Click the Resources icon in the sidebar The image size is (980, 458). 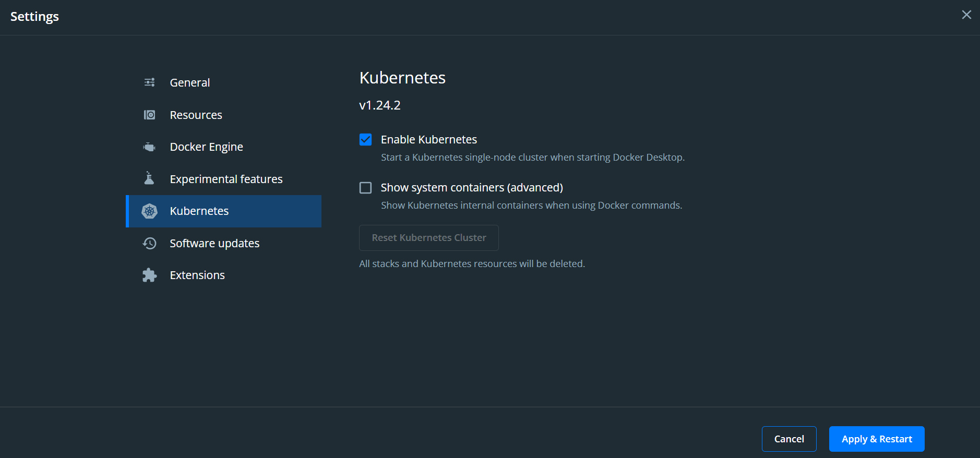[149, 114]
